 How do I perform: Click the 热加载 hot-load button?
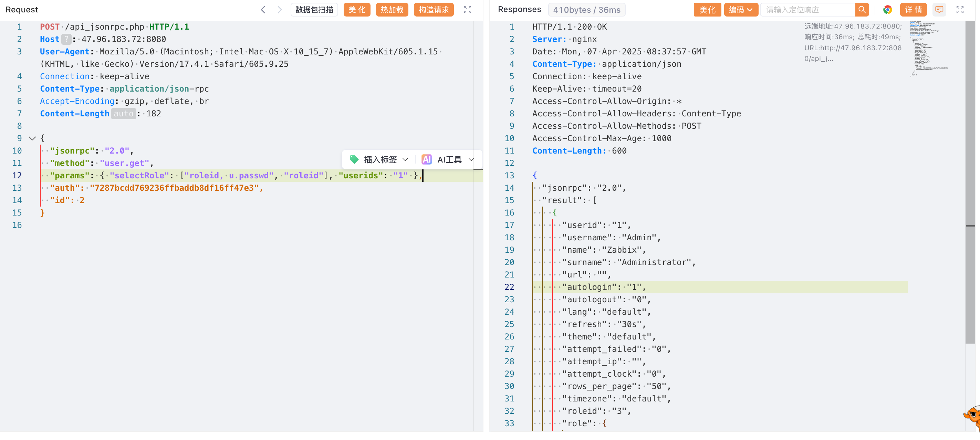click(x=392, y=10)
